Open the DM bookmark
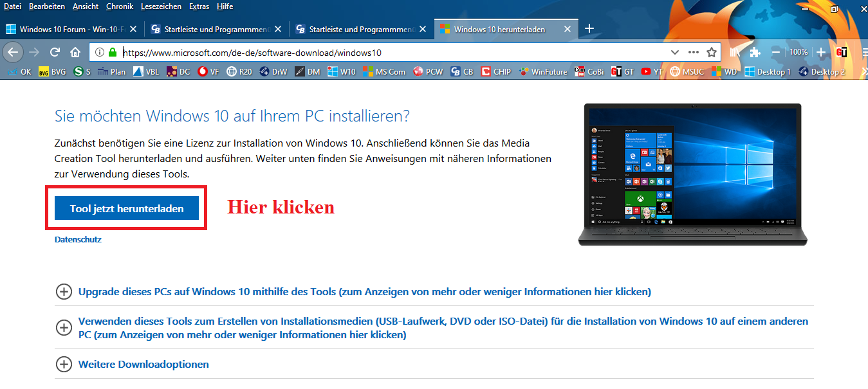868x389 pixels. coord(307,72)
